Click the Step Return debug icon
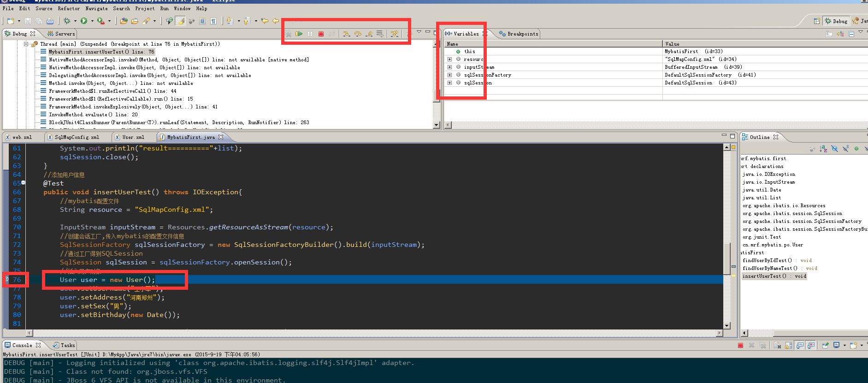This screenshot has width=868, height=383. (x=369, y=34)
